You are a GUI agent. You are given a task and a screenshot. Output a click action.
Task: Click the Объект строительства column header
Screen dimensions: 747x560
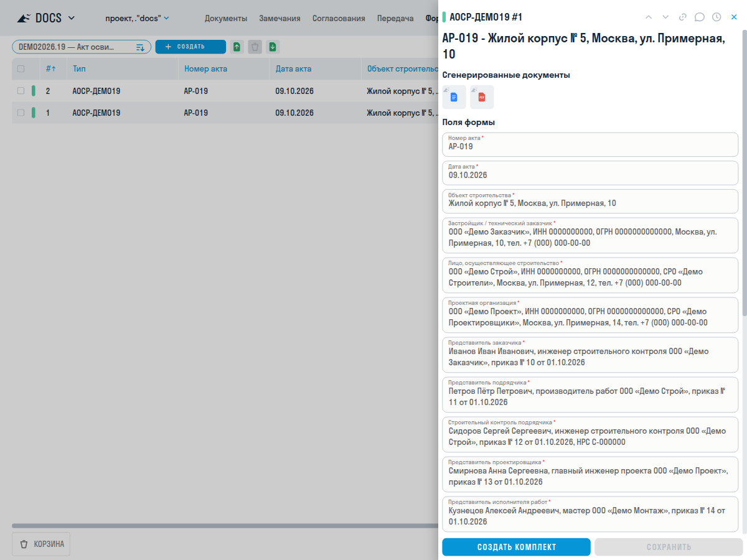pos(403,68)
